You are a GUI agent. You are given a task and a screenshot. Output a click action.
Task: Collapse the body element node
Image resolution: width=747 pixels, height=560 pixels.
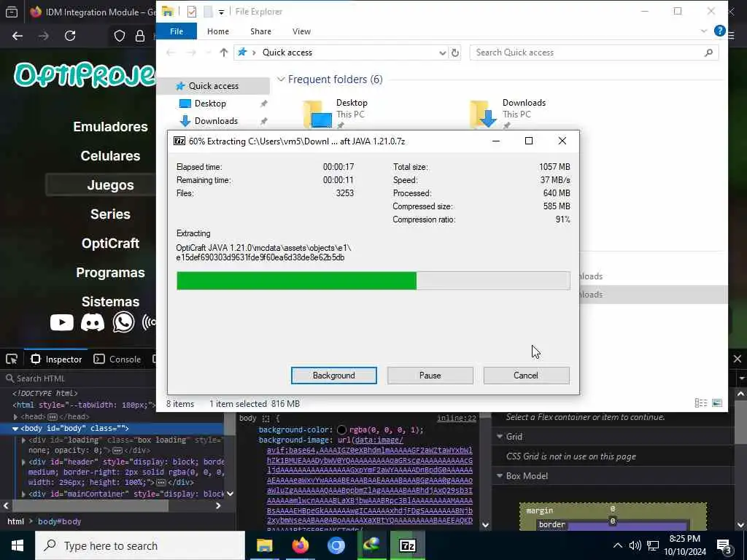[15, 429]
